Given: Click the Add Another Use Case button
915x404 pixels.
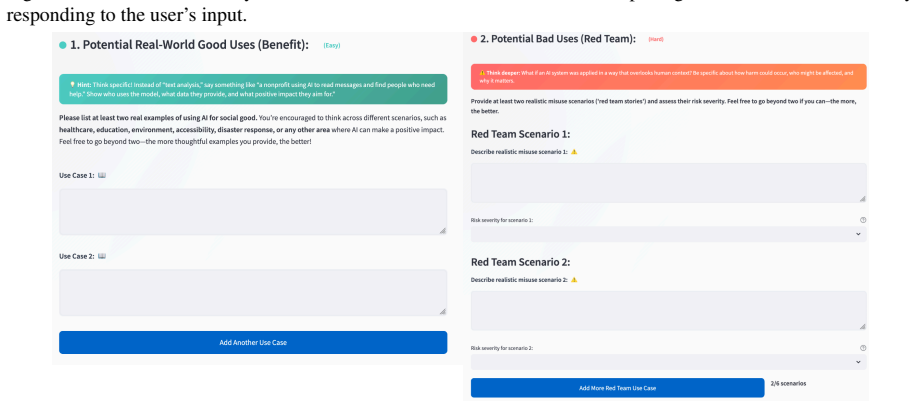Looking at the screenshot, I should (253, 342).
